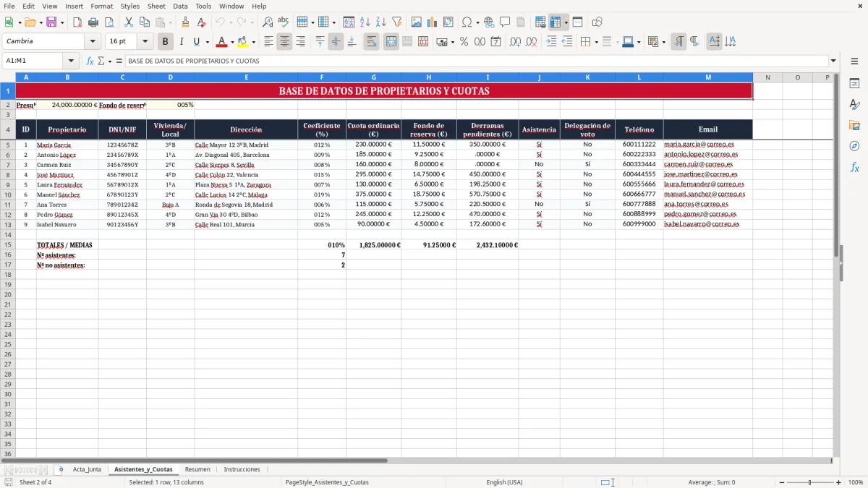Toggle Merge and Center Cells
The image size is (868, 488).
click(x=391, y=42)
